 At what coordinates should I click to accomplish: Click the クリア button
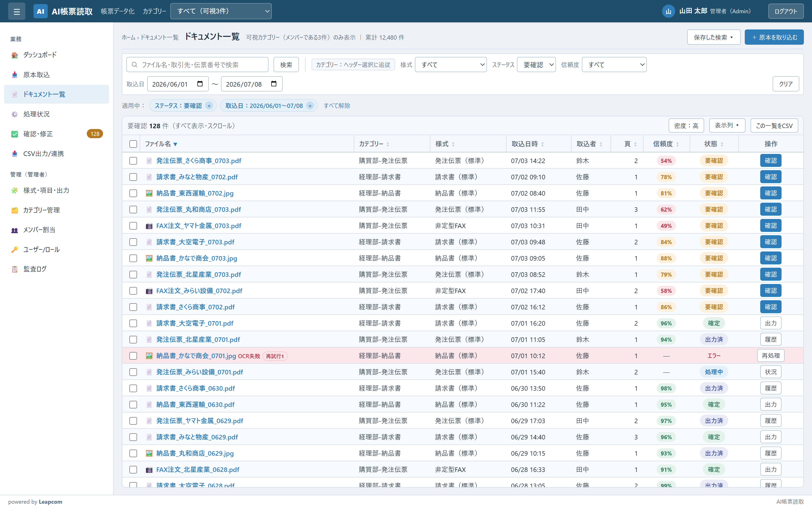[786, 84]
